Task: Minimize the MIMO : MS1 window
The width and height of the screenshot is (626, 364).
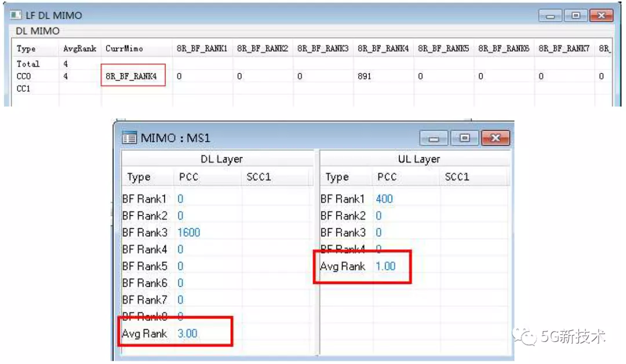Action: pos(434,138)
